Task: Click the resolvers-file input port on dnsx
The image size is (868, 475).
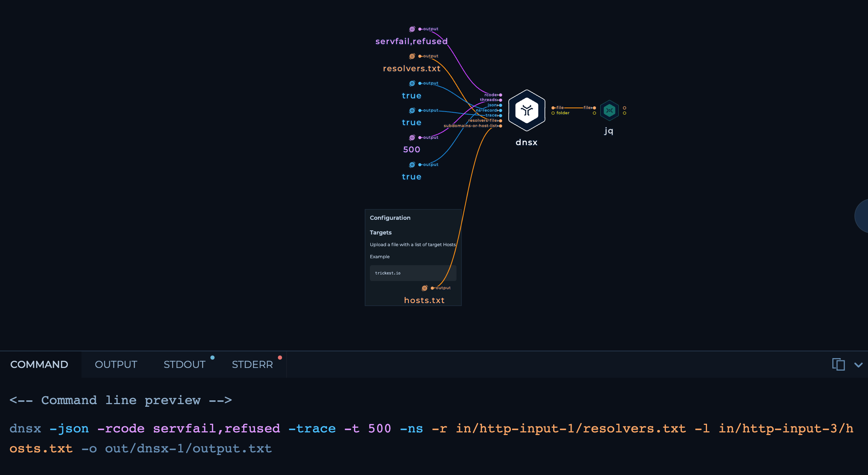Action: coord(500,121)
